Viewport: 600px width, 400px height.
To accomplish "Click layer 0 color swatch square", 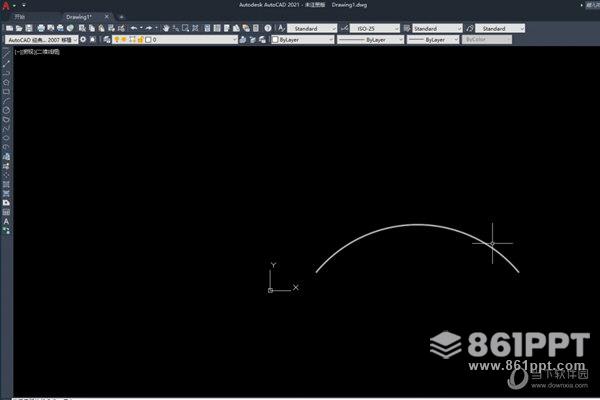I will pos(148,39).
